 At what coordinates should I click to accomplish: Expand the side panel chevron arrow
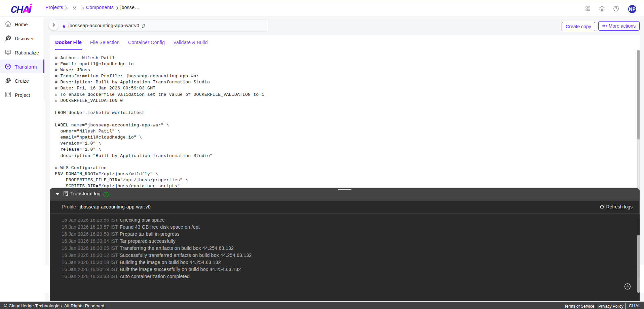53,25
